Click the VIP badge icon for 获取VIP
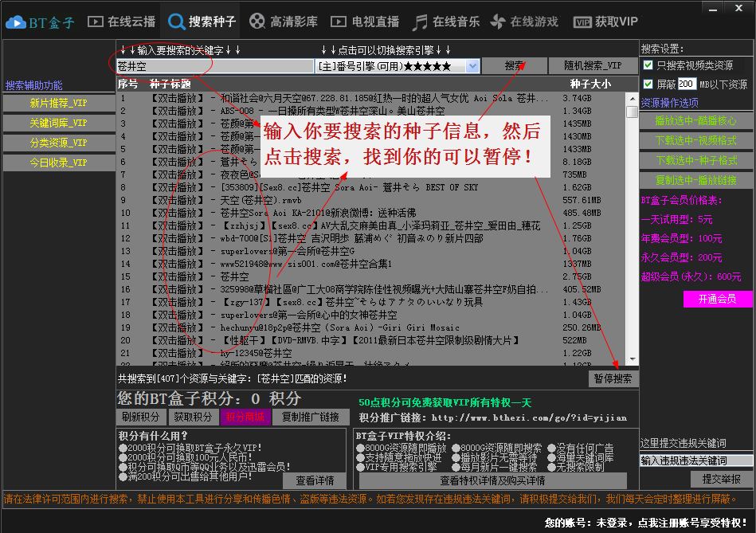This screenshot has height=533, width=756. 583,22
